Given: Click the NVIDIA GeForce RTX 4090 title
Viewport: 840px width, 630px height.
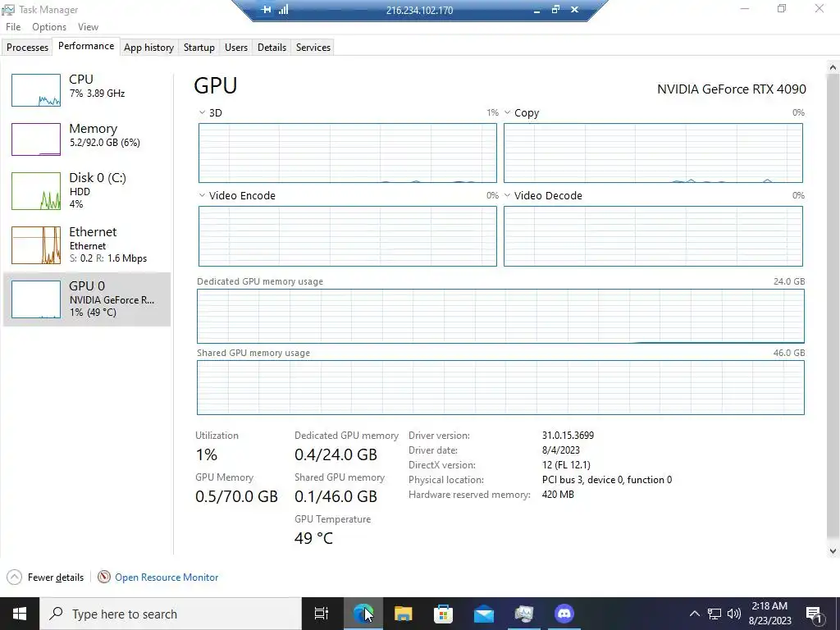Looking at the screenshot, I should (x=731, y=89).
